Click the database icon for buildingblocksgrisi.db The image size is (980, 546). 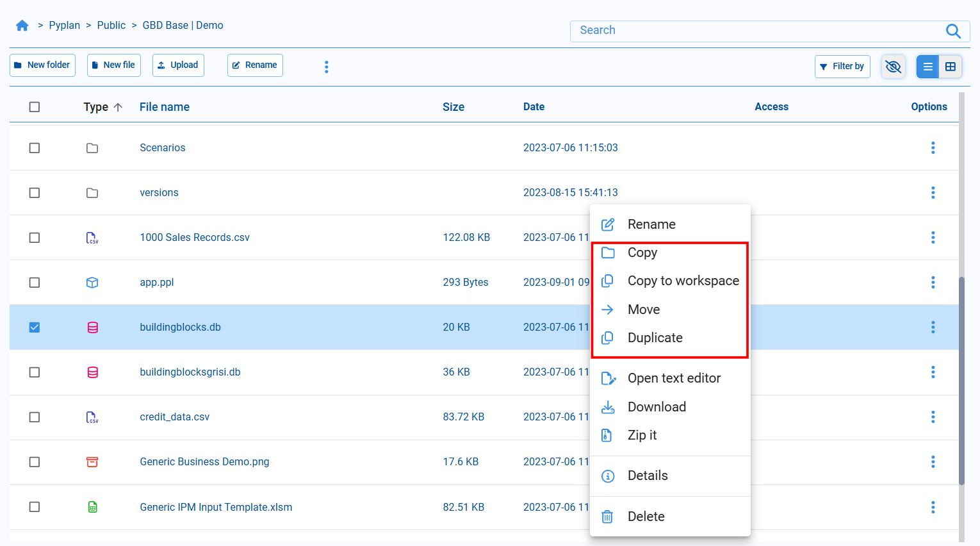click(x=92, y=372)
